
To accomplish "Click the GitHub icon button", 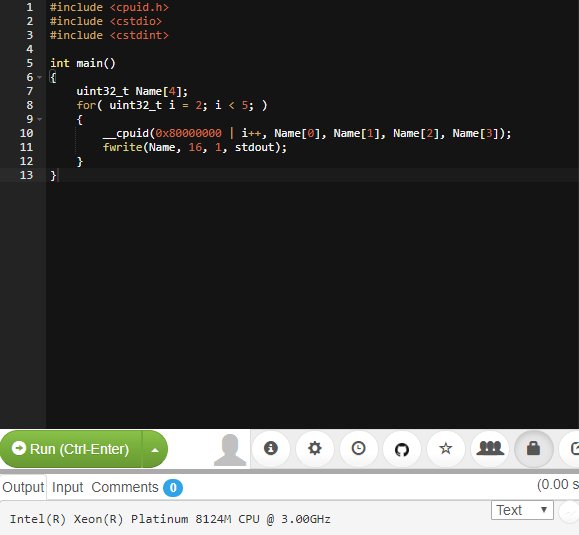I will coord(402,449).
